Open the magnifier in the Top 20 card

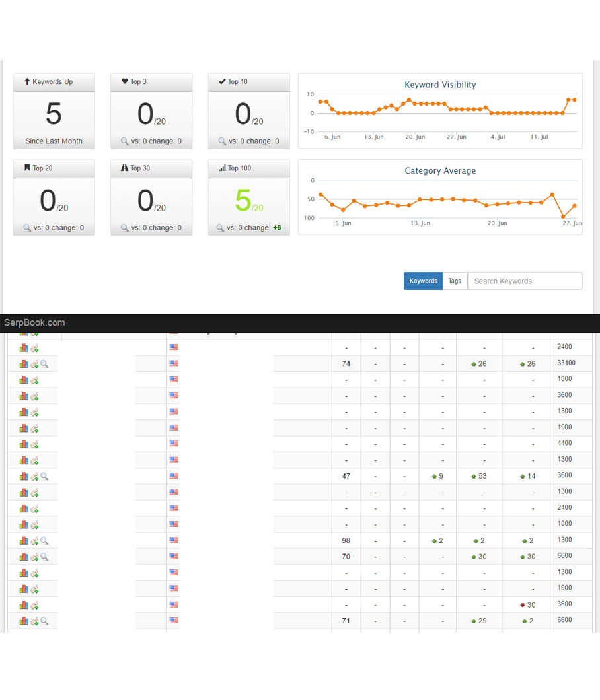click(27, 228)
